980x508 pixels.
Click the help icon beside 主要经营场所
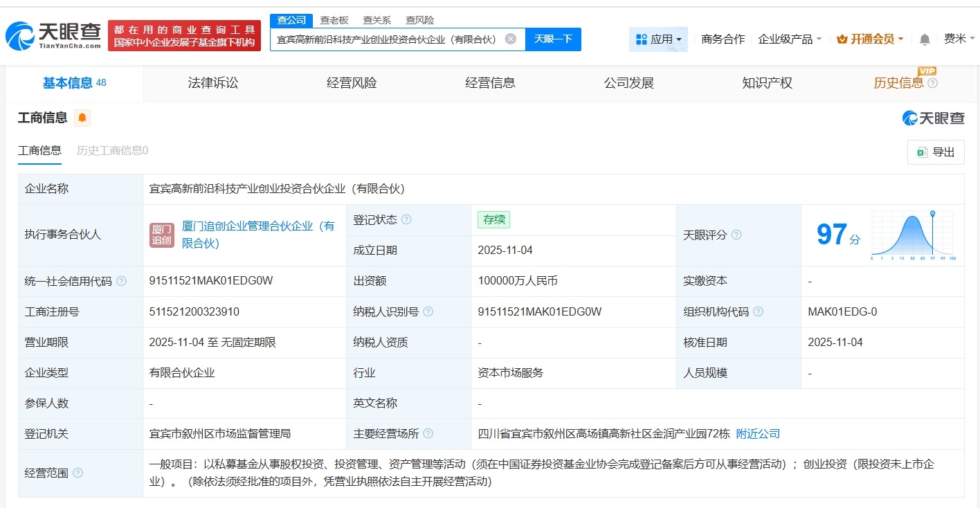coord(428,434)
